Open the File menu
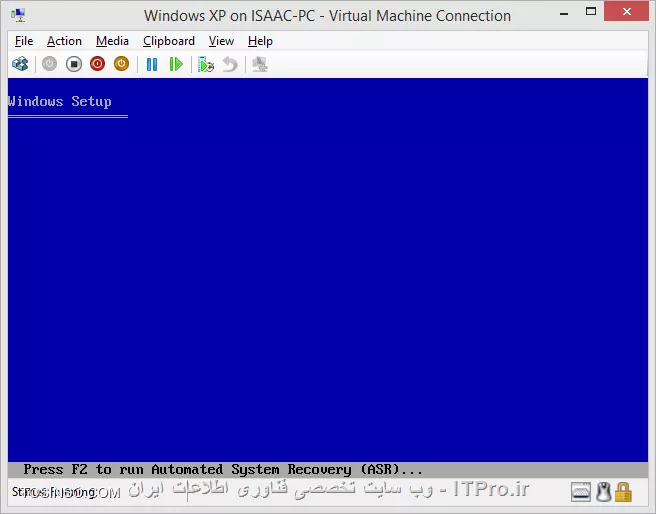This screenshot has width=656, height=514. (x=24, y=41)
